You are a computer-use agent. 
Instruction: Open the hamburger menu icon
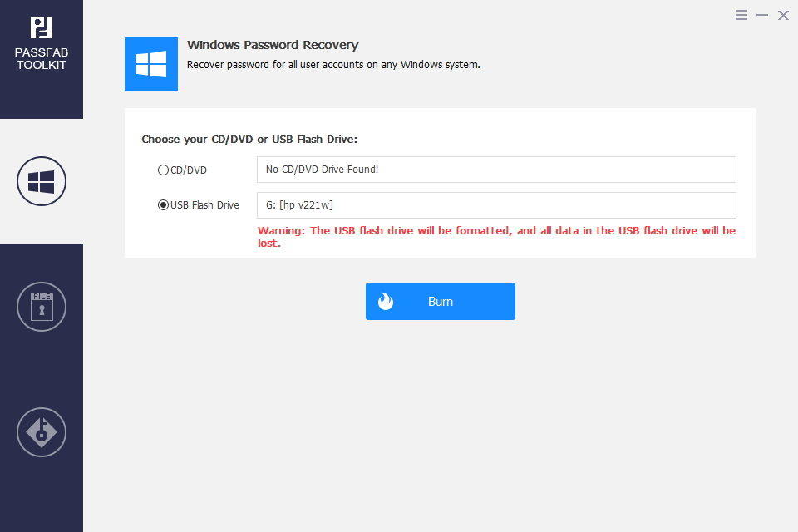[x=741, y=15]
